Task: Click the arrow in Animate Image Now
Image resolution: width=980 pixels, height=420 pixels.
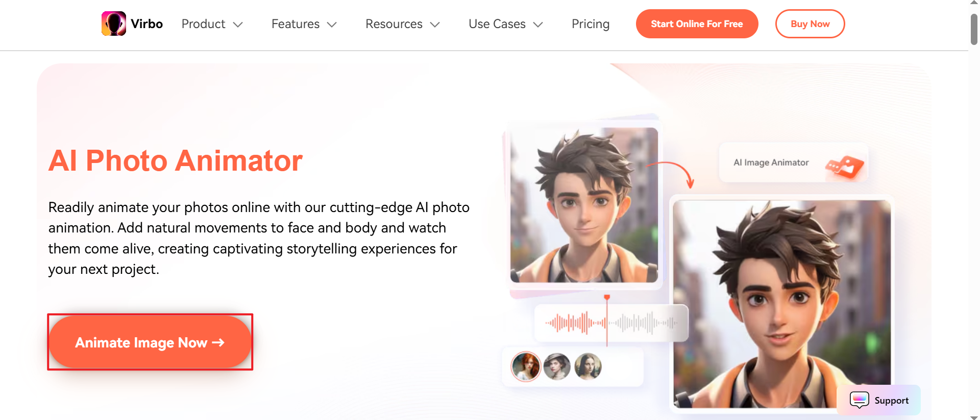Action: tap(218, 342)
